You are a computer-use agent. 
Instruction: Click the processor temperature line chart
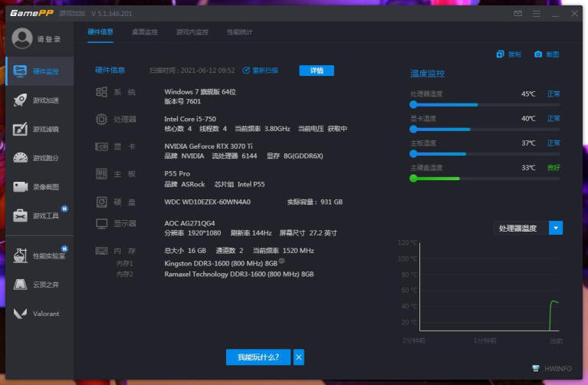489,287
